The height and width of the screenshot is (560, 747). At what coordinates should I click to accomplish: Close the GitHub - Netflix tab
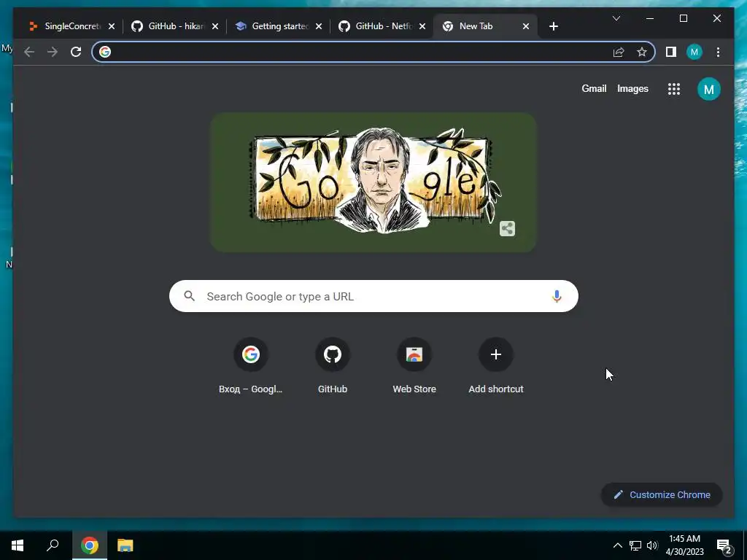422,26
